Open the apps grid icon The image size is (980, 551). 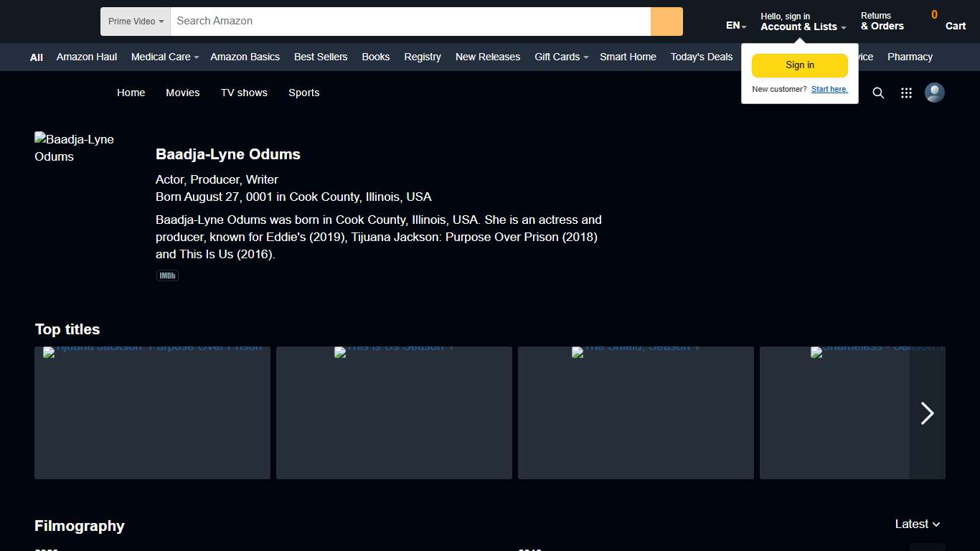pos(906,93)
